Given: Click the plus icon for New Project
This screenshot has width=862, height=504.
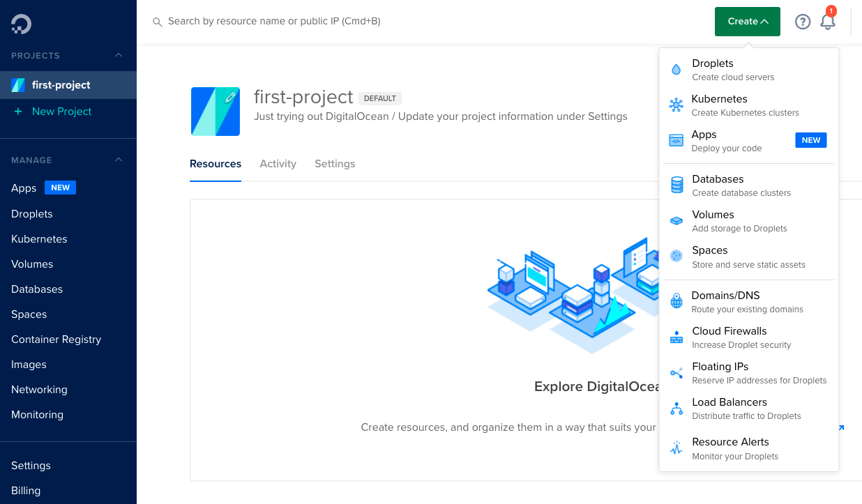Looking at the screenshot, I should point(18,112).
